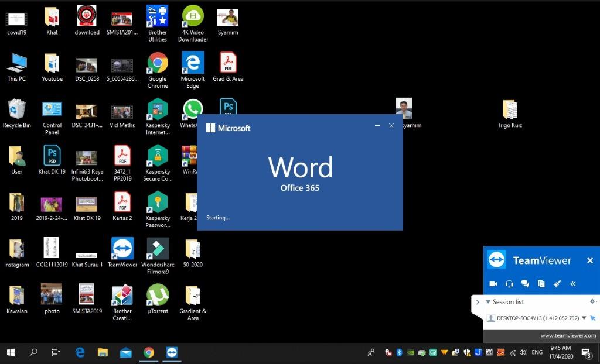
Task: Start video call in TeamViewer panel
Action: [x=493, y=284]
